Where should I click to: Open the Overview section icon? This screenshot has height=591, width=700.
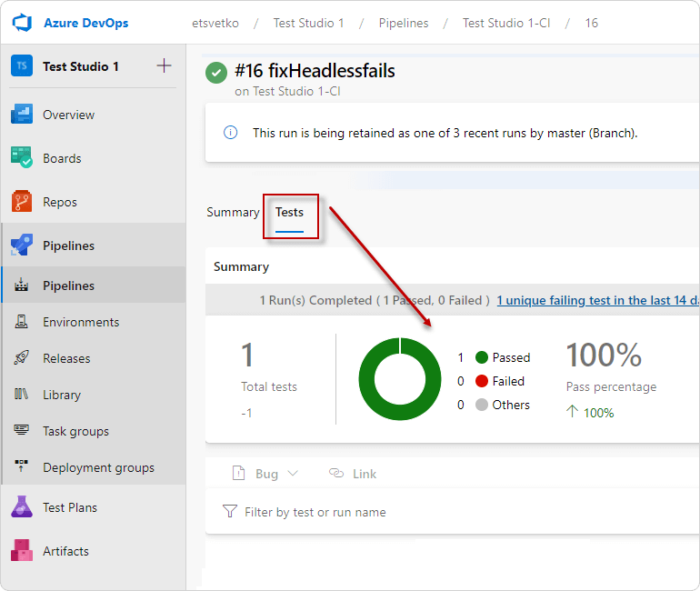pyautogui.click(x=22, y=115)
